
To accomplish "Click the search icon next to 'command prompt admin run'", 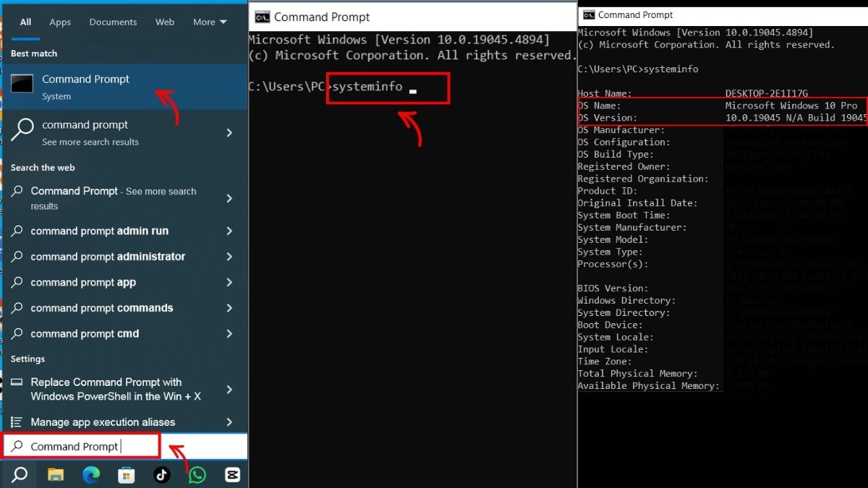I will 17,231.
